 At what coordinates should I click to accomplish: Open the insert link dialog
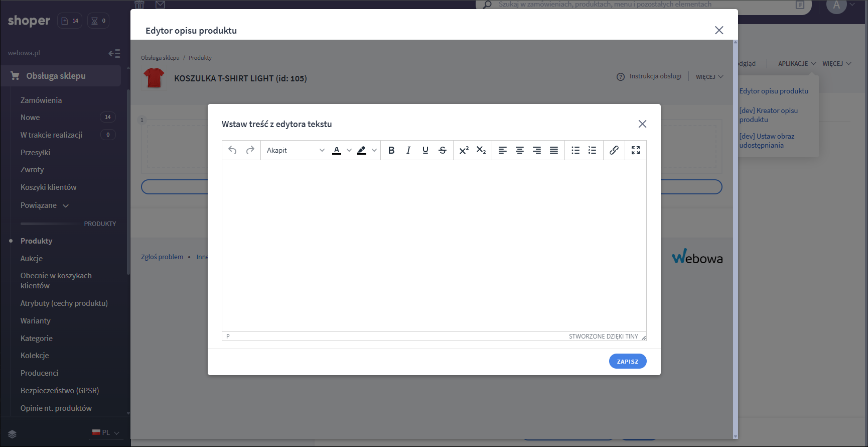[x=614, y=150]
